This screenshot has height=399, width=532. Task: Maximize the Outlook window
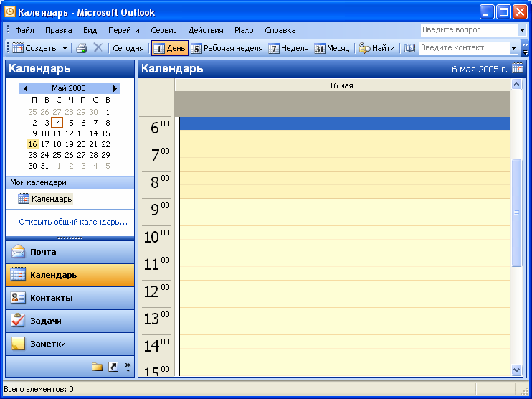[503, 13]
